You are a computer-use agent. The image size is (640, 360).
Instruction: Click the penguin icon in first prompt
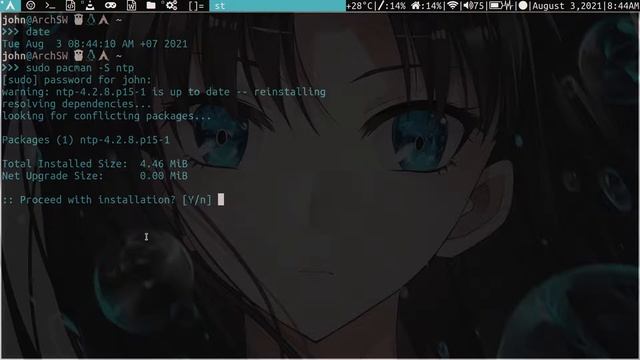91,20
